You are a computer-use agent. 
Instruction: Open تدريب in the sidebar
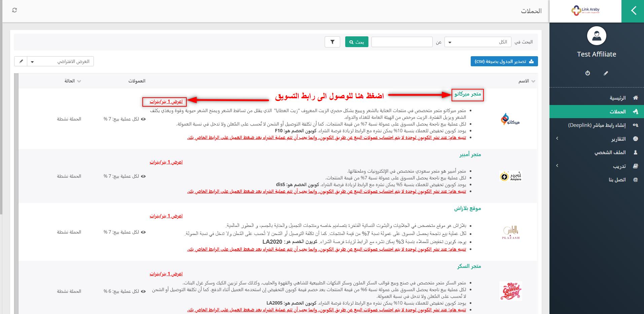(619, 166)
